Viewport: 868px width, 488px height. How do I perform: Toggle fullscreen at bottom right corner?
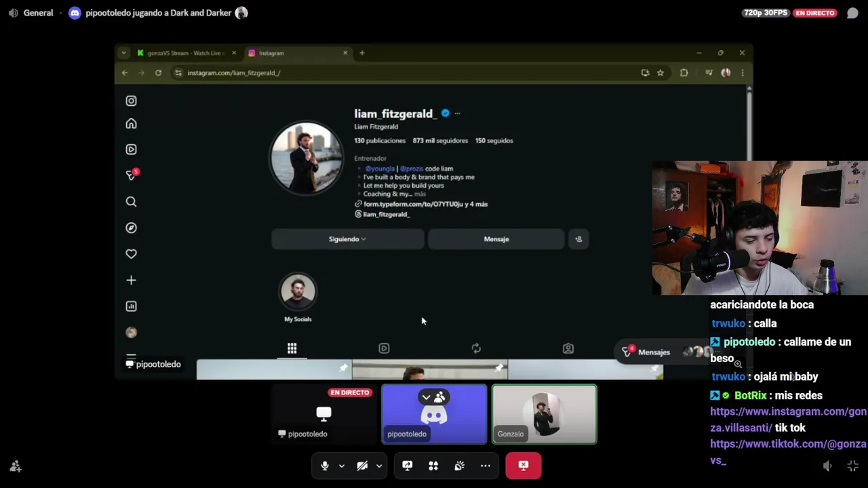pyautogui.click(x=852, y=466)
